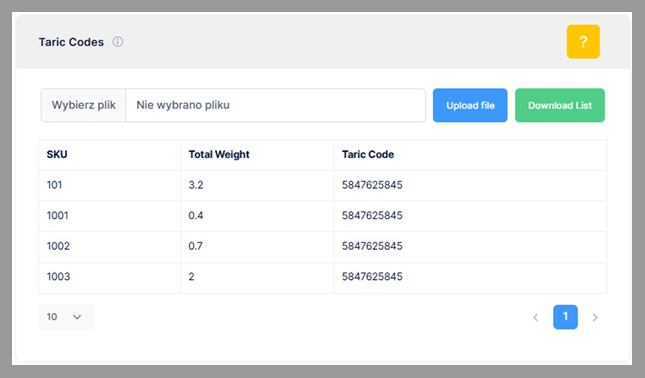The image size is (645, 378).
Task: Click the Total Weight column header
Action: click(x=219, y=155)
